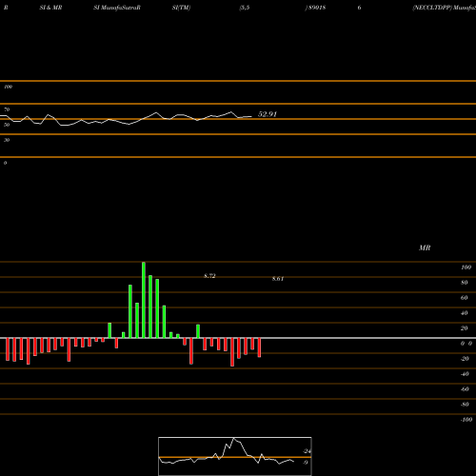Click the "(NECCLTDPP)" symbol text
The height and width of the screenshot is (476, 476).
point(432,8)
